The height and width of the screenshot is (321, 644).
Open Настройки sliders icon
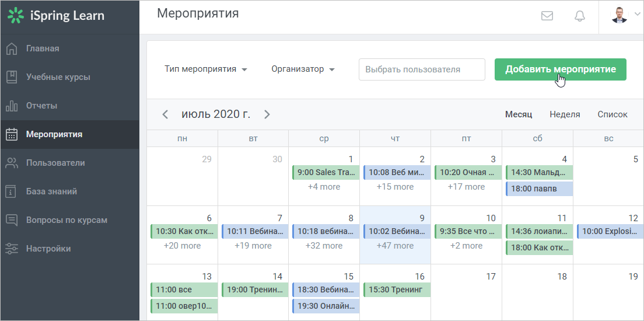pyautogui.click(x=12, y=249)
